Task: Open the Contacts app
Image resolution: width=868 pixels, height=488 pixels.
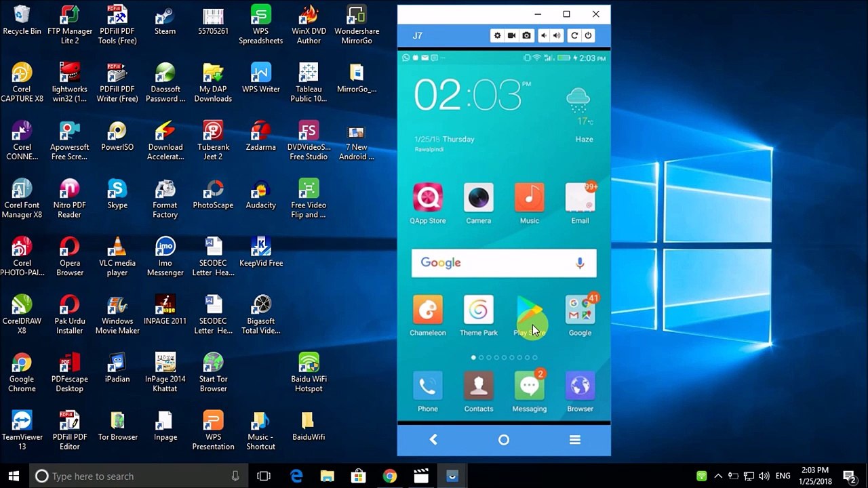Action: pyautogui.click(x=479, y=392)
